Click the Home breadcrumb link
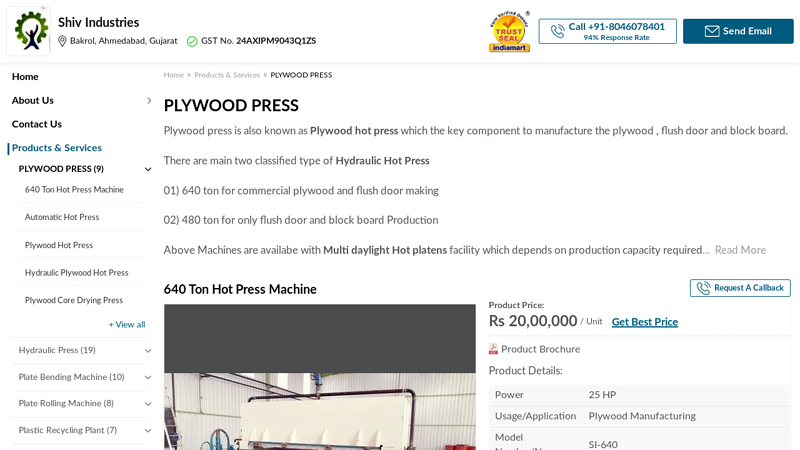The width and height of the screenshot is (800, 450). coord(173,75)
